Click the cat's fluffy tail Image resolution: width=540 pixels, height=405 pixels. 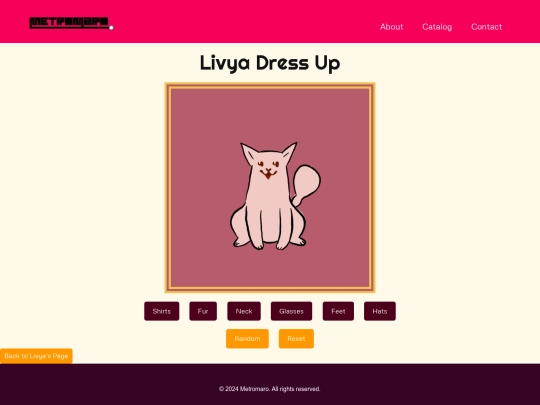(x=306, y=185)
